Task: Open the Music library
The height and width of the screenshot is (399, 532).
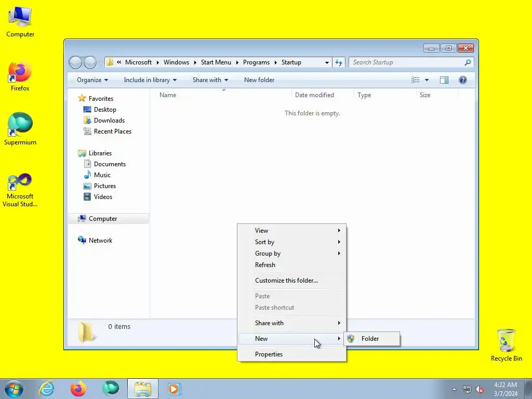Action: click(102, 175)
